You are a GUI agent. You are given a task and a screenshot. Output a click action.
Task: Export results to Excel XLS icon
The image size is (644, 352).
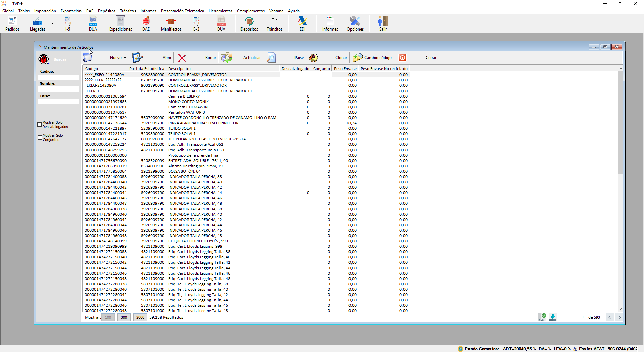pyautogui.click(x=542, y=317)
